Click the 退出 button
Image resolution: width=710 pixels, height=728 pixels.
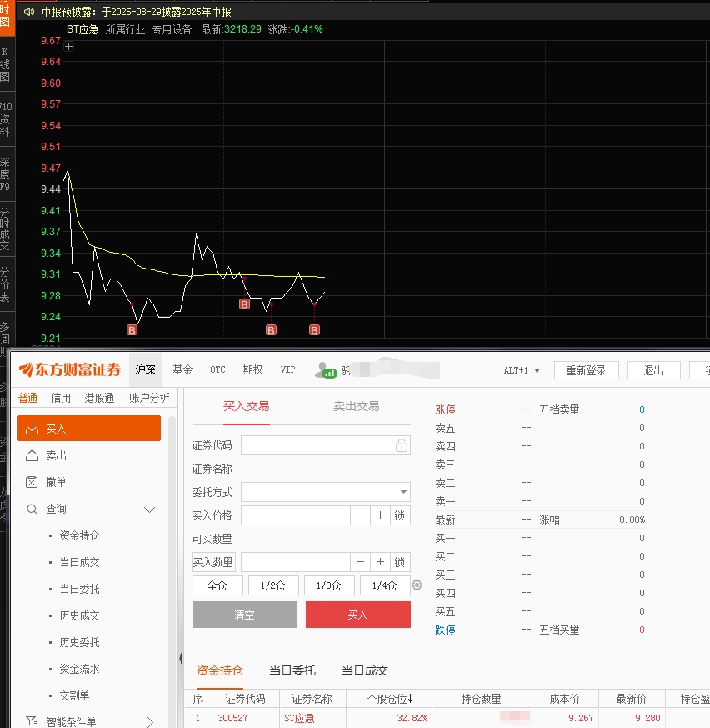(653, 370)
